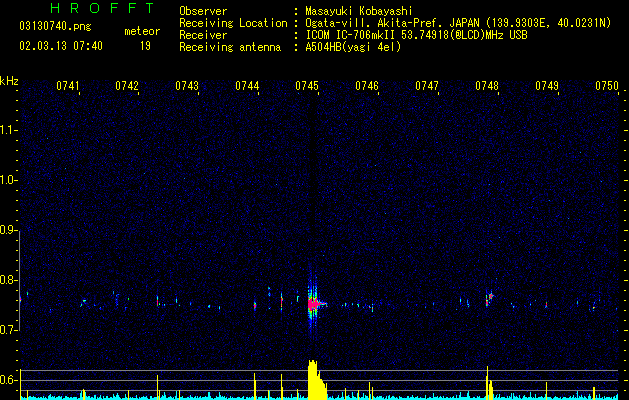The image size is (629, 400).
Task: Click the 0746 time tick label
Action: [x=367, y=86]
